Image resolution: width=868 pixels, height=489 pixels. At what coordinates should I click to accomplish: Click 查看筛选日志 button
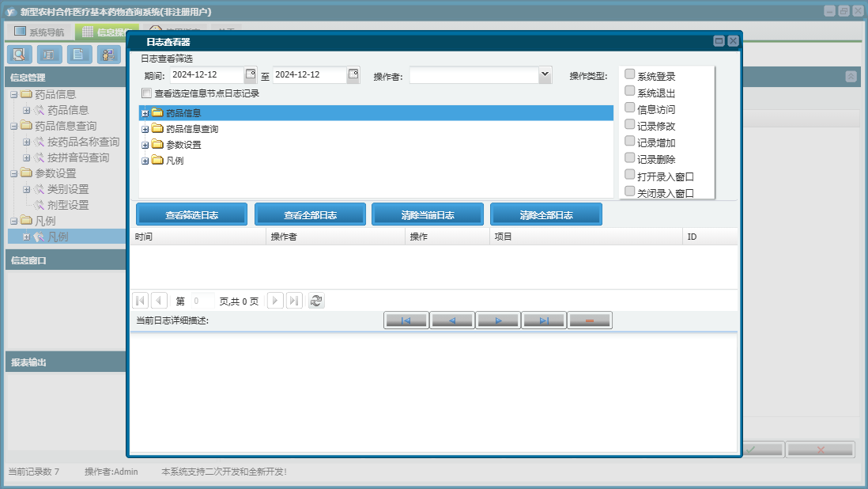[191, 215]
